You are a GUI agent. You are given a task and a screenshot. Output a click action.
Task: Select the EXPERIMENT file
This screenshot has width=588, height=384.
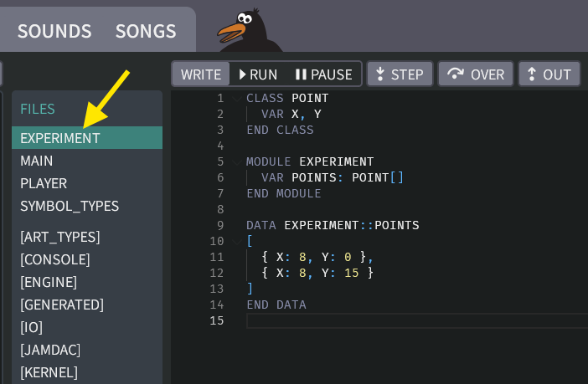60,138
